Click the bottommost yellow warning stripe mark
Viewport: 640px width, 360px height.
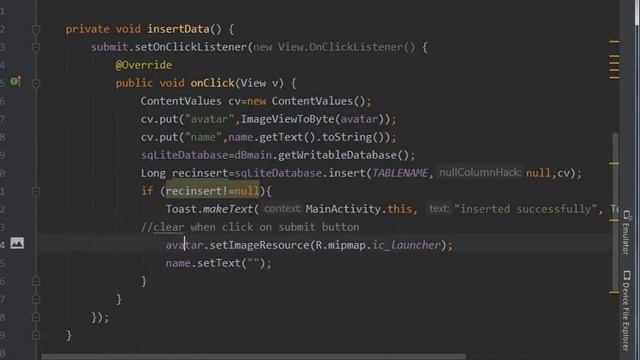(x=614, y=292)
